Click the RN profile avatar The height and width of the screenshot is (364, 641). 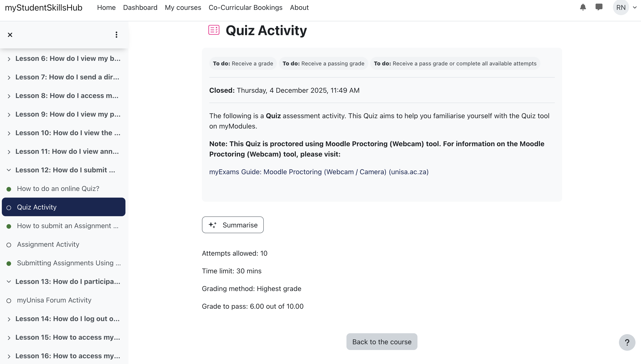pos(621,7)
